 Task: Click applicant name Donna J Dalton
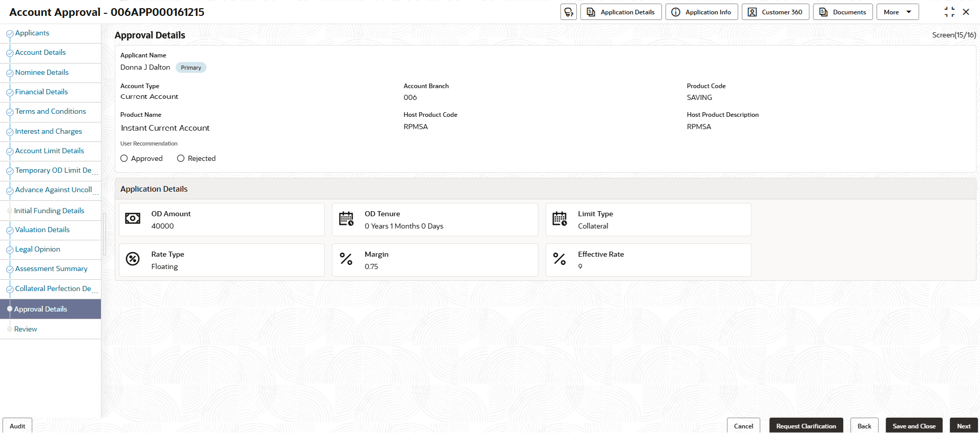145,67
